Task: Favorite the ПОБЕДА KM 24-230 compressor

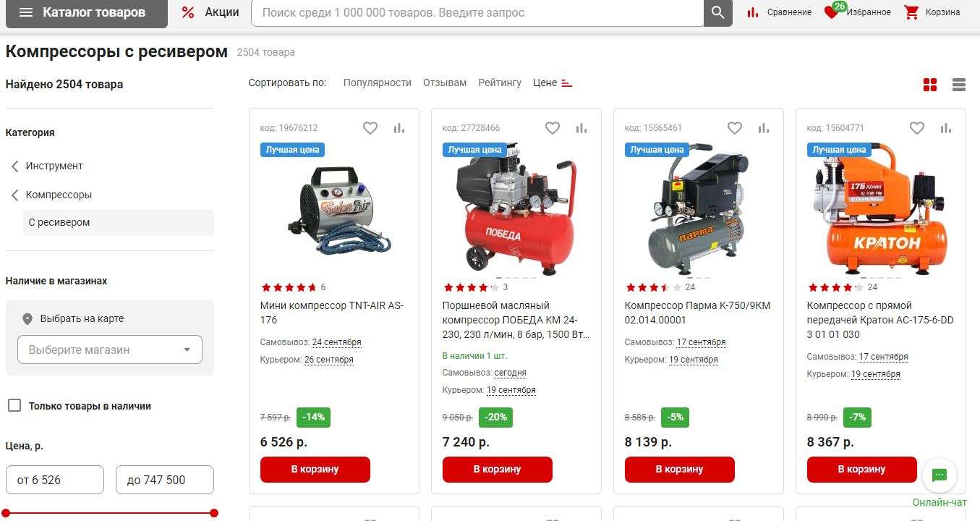Action: tap(553, 128)
